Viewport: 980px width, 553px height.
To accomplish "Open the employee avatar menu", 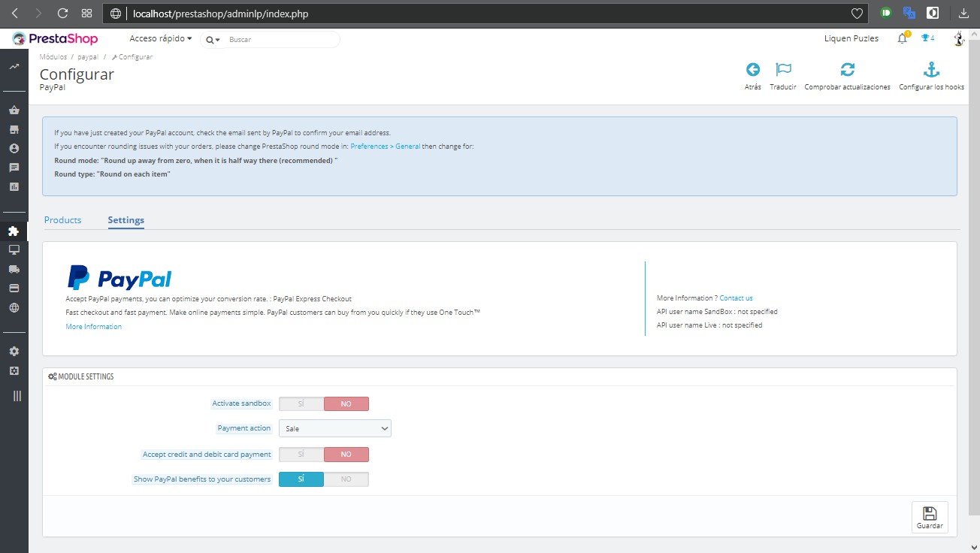I will coord(958,38).
